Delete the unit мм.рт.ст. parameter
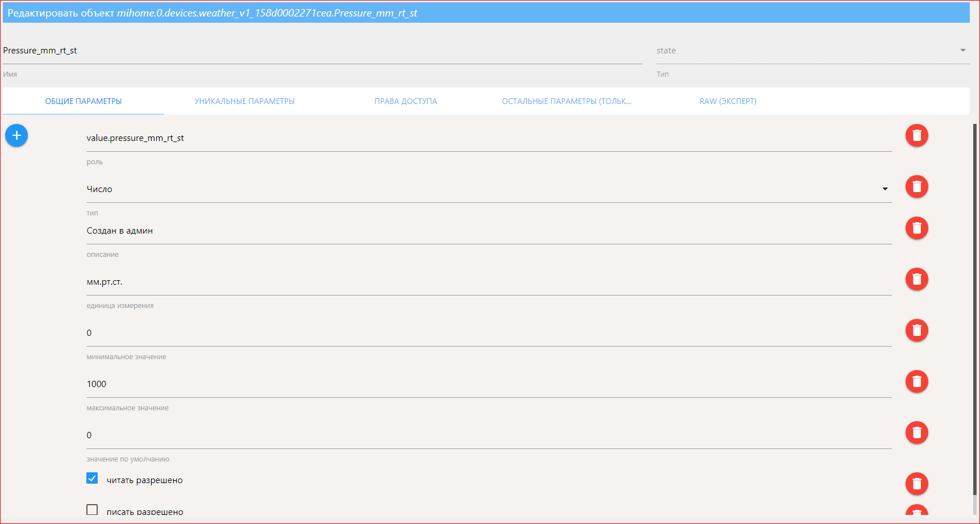This screenshot has width=980, height=524. point(916,279)
